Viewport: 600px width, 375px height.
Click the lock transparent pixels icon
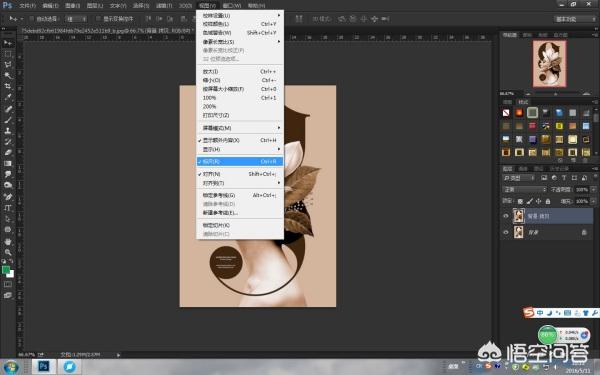520,201
